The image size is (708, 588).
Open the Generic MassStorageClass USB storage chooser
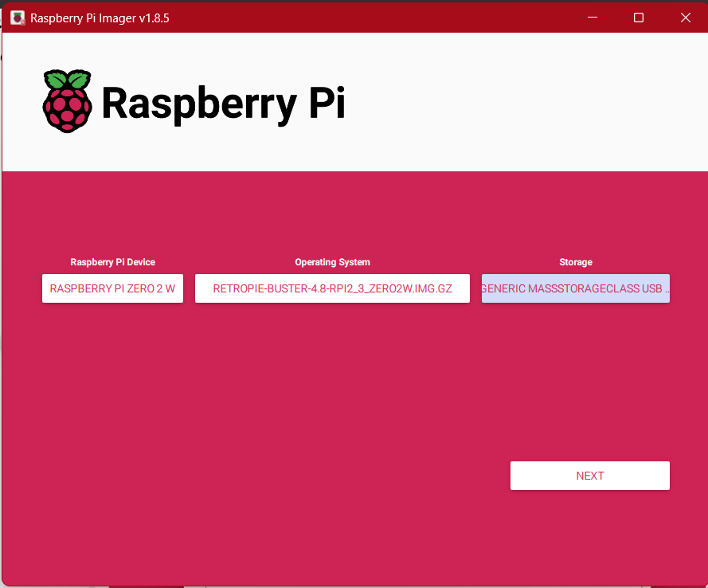575,288
